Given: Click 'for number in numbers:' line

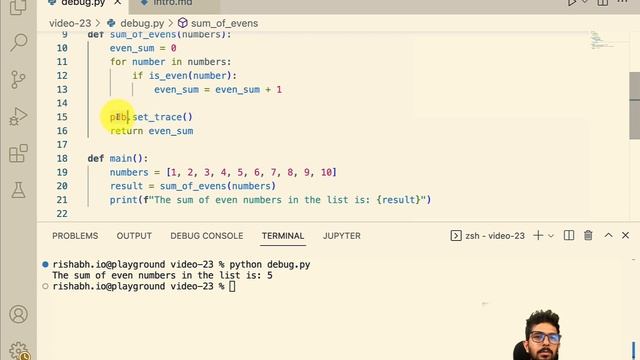Looking at the screenshot, I should [x=171, y=62].
